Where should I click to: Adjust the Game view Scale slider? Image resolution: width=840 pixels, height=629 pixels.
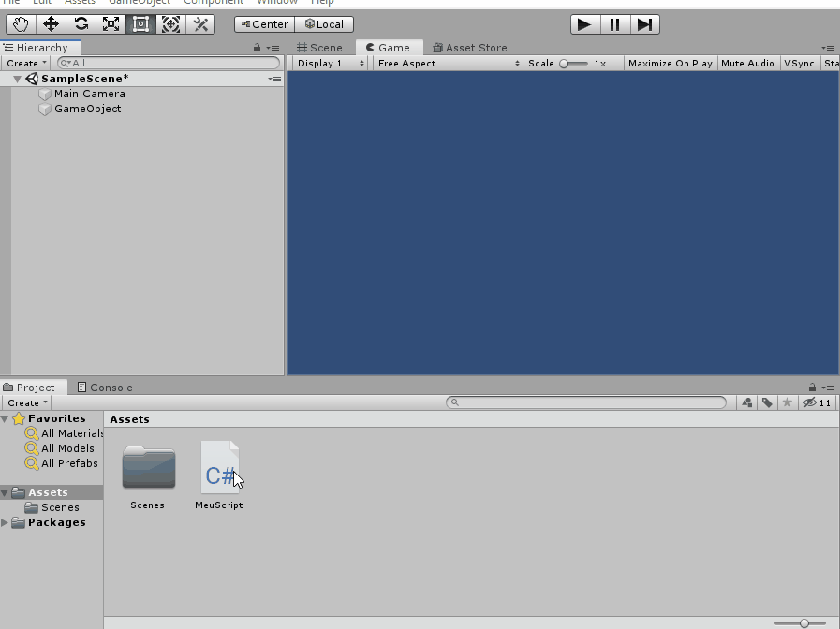click(573, 63)
